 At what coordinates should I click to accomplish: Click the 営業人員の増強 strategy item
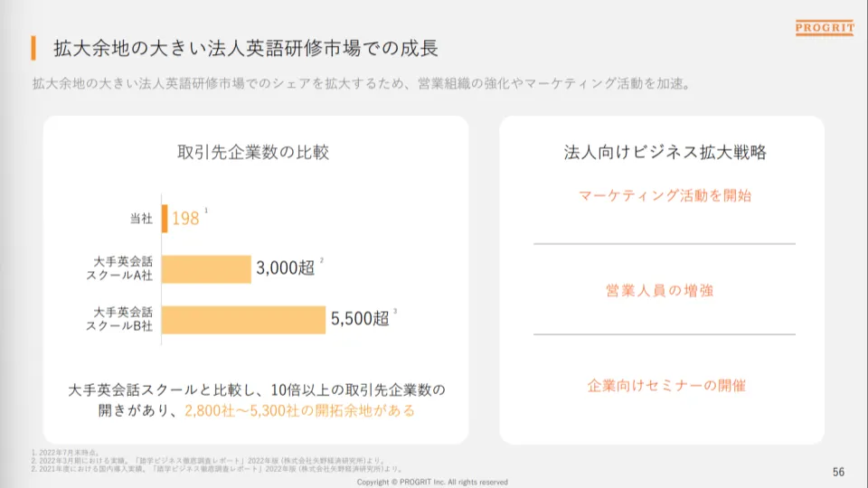coord(665,291)
